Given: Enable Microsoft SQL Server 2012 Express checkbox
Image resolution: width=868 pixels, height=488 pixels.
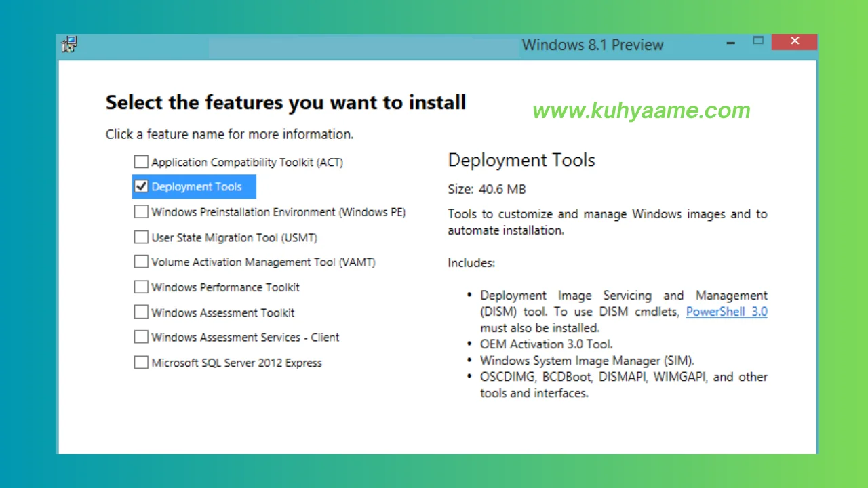Looking at the screenshot, I should pyautogui.click(x=141, y=362).
